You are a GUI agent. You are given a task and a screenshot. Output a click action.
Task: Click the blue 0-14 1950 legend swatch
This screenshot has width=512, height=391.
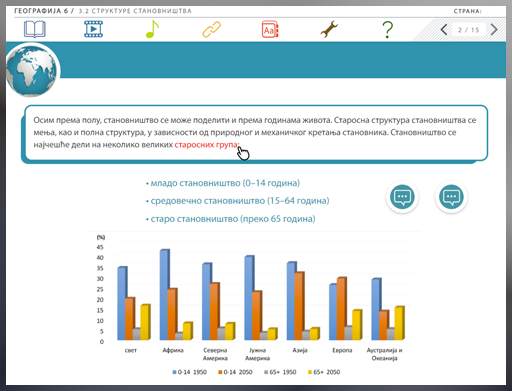pyautogui.click(x=174, y=372)
